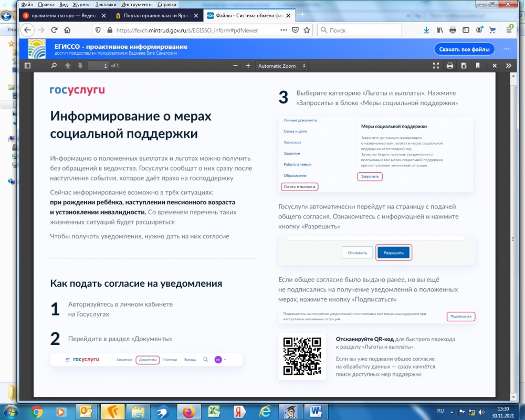Image resolution: width=525 pixels, height=420 pixels.
Task: View site security lock information
Action: pos(110,30)
